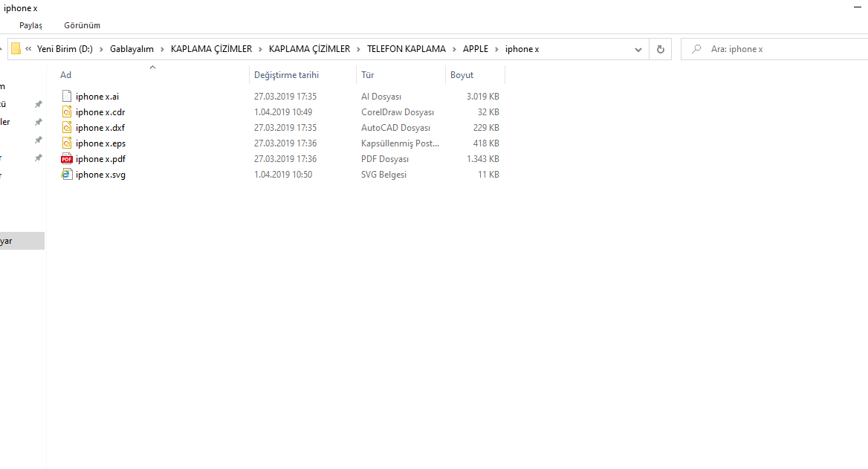Expand the chevron after Gablayalım
This screenshot has width=868, height=469.
pyautogui.click(x=162, y=49)
